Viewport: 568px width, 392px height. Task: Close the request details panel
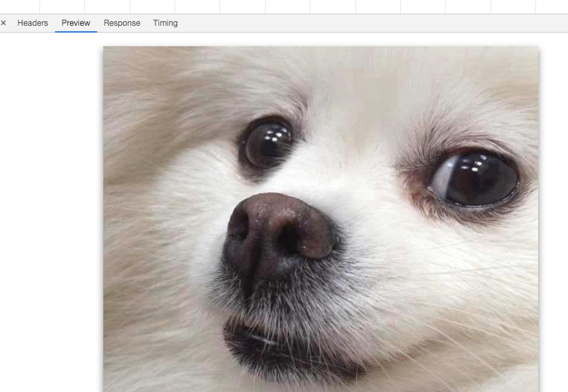(3, 23)
